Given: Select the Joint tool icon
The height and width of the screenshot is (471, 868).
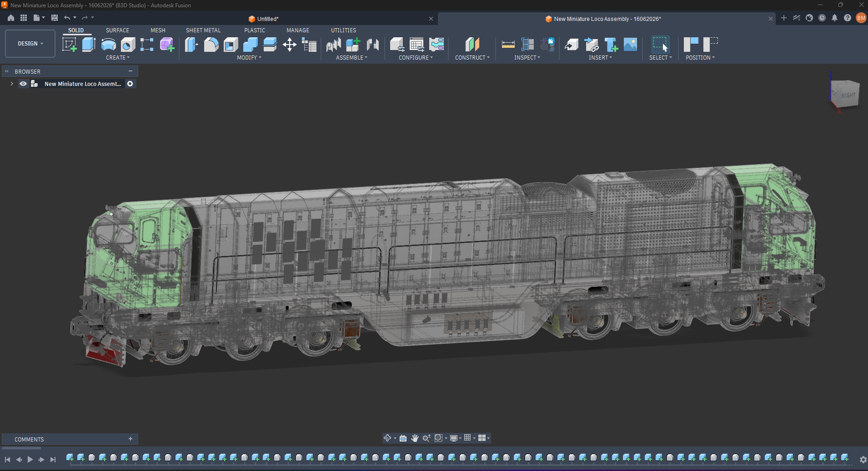Looking at the screenshot, I should tap(333, 45).
